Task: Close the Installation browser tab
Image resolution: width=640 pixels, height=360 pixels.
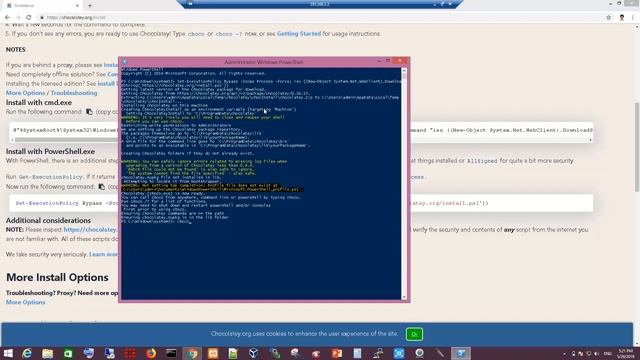Action: 77,6
